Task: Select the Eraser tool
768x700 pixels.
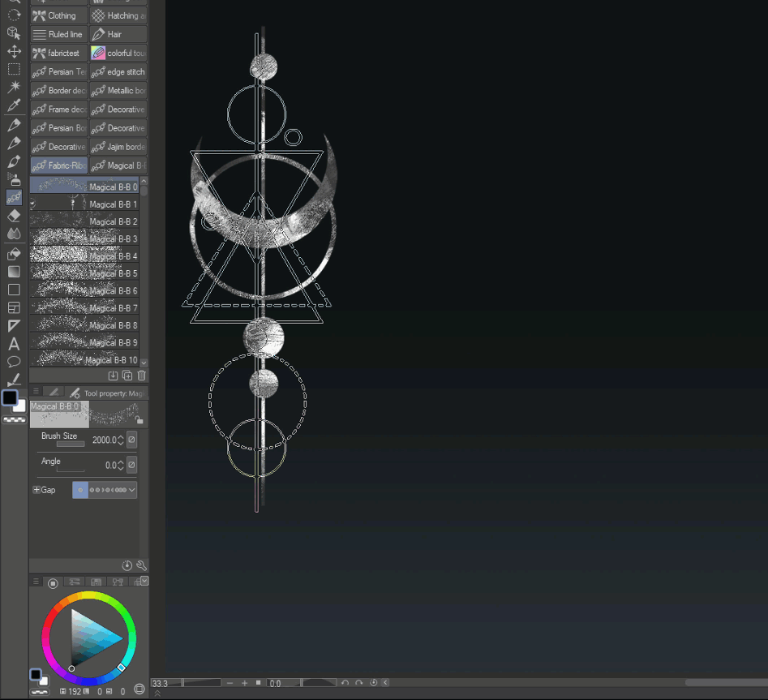Action: (x=14, y=216)
